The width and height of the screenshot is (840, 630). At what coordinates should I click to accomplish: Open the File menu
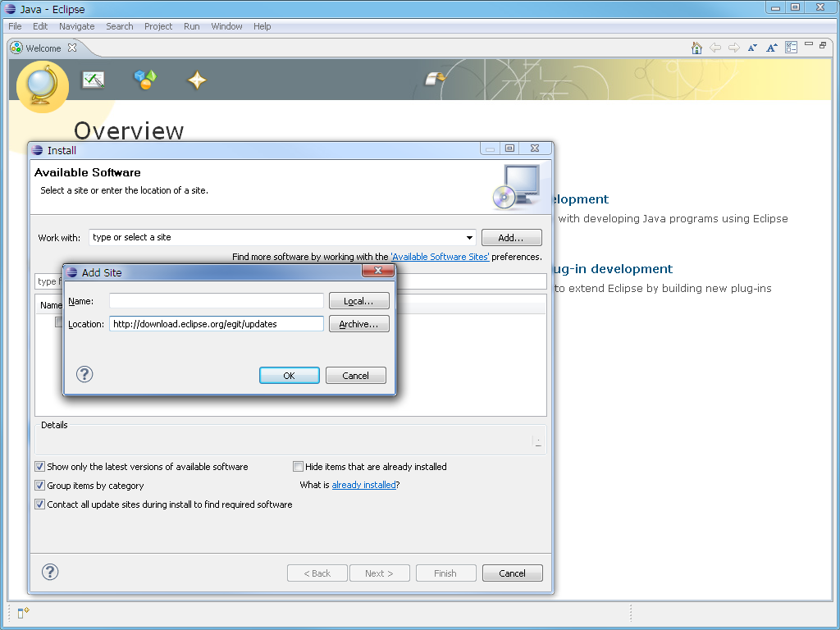coord(15,26)
